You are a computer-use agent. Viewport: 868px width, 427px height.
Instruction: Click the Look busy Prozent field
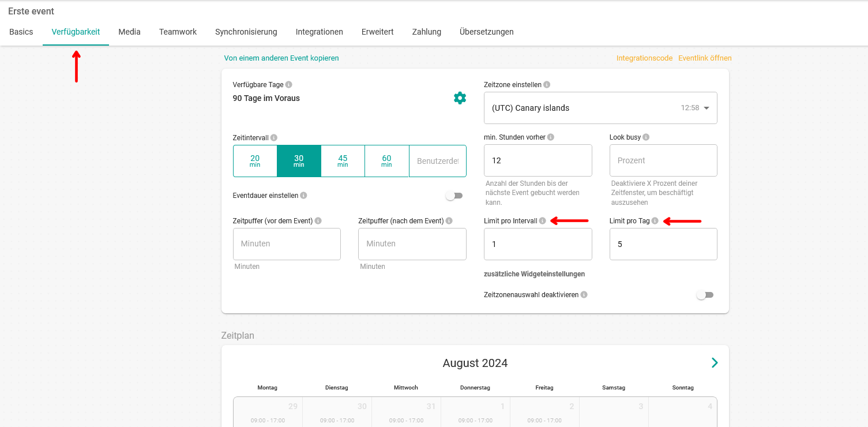pyautogui.click(x=663, y=160)
